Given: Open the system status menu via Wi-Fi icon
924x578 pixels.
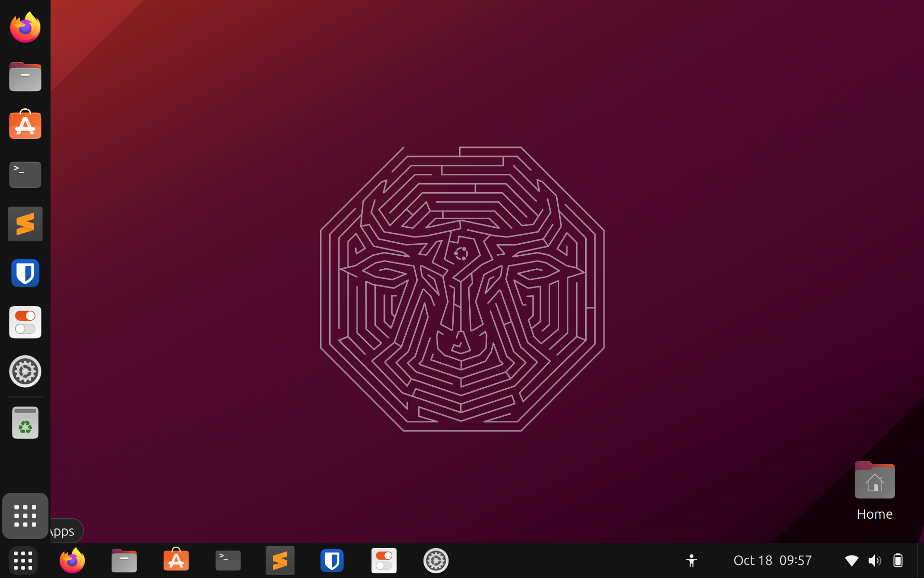Looking at the screenshot, I should 851,560.
